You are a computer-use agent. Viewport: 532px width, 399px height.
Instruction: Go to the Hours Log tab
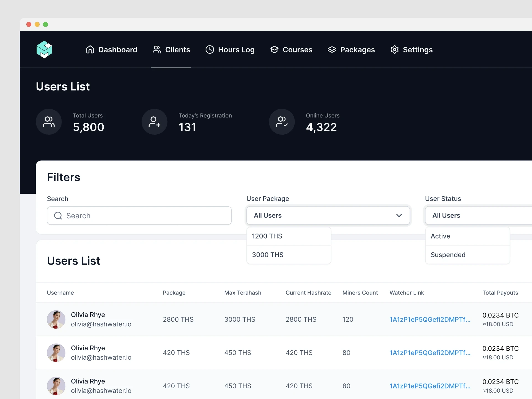(x=230, y=50)
